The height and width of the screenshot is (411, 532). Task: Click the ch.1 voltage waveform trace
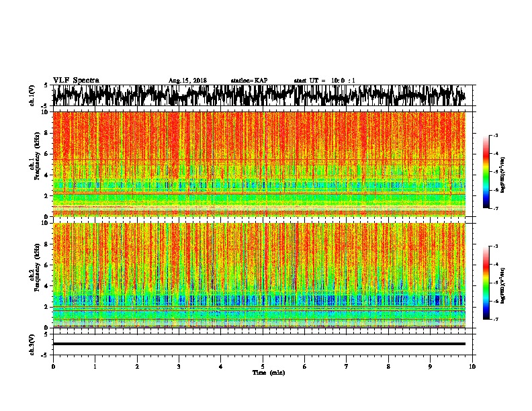[259, 95]
